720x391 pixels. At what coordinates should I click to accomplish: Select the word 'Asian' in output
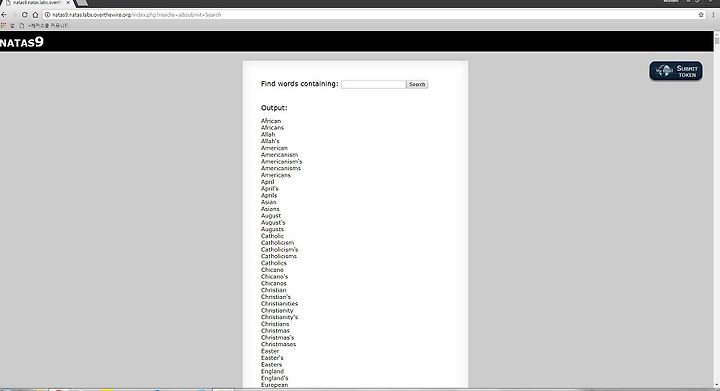pyautogui.click(x=269, y=202)
